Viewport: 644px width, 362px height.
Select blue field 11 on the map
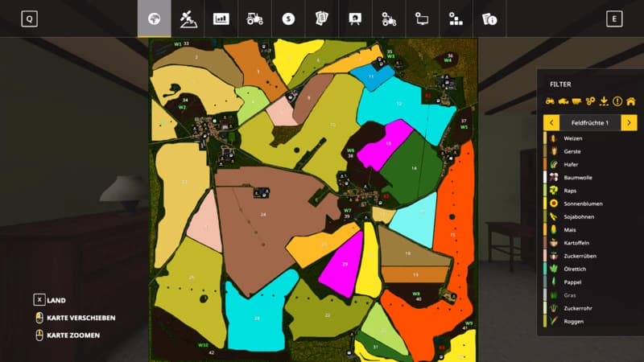coord(371,76)
